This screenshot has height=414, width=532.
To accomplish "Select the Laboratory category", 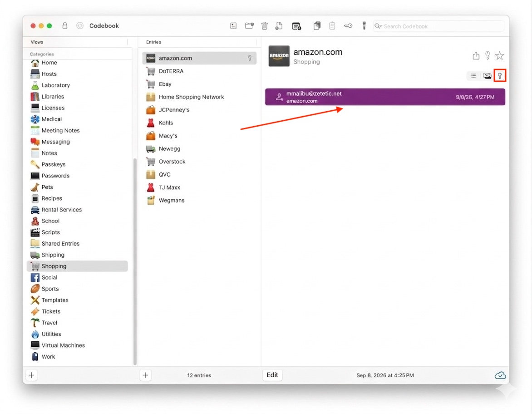I will [77, 85].
